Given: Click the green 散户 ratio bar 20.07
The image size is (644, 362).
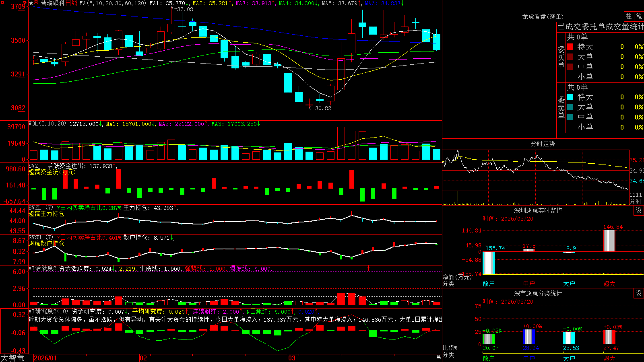Looking at the screenshot, I should [489, 338].
